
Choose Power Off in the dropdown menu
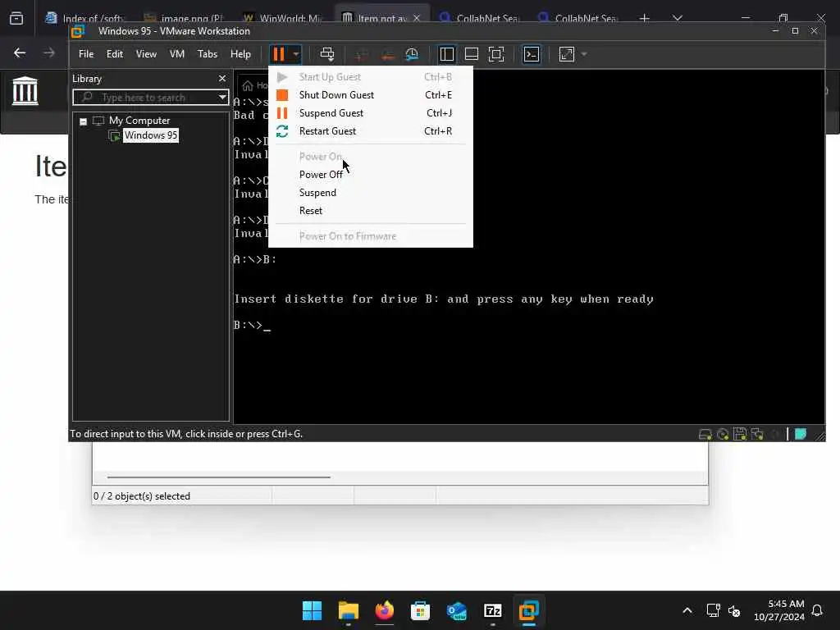[370, 175]
